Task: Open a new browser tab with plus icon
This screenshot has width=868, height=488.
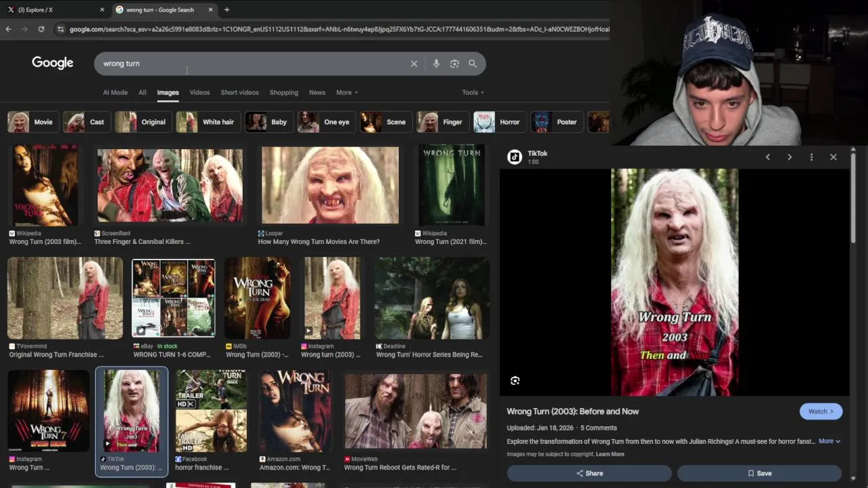Action: coord(226,9)
